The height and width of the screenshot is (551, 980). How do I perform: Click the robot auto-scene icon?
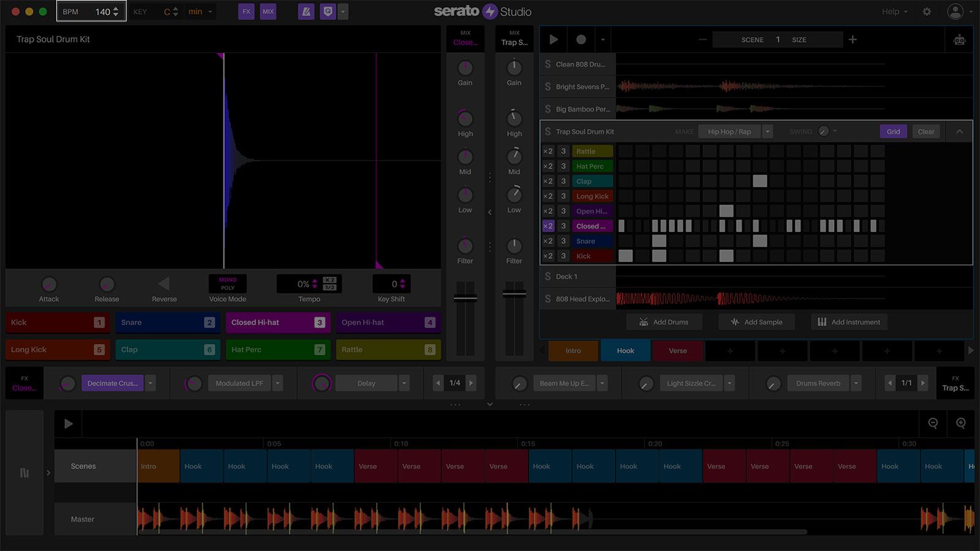(x=959, y=40)
